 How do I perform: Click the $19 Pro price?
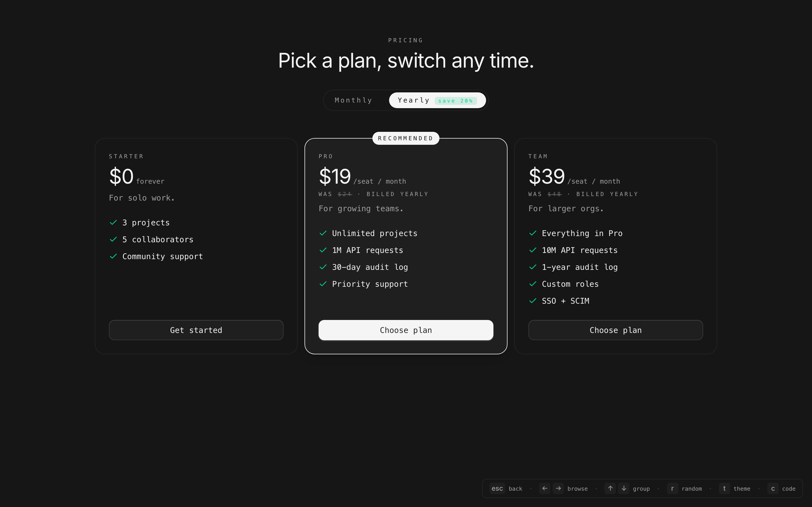pos(335,176)
